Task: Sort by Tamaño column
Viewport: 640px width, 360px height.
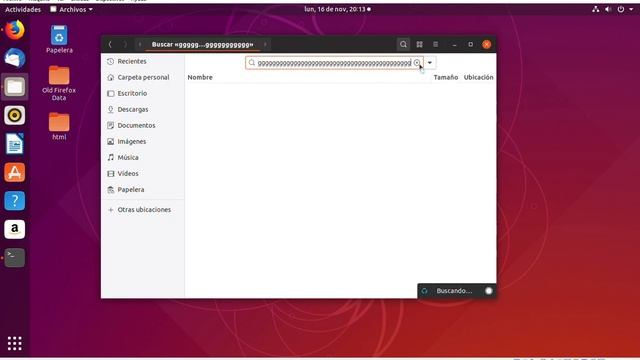Action: pyautogui.click(x=445, y=77)
